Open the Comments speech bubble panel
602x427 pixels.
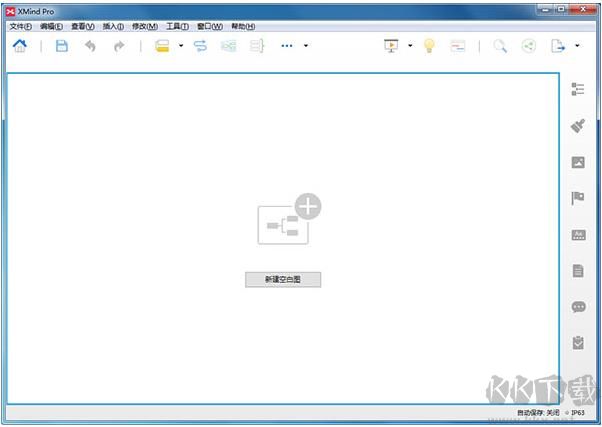point(578,307)
